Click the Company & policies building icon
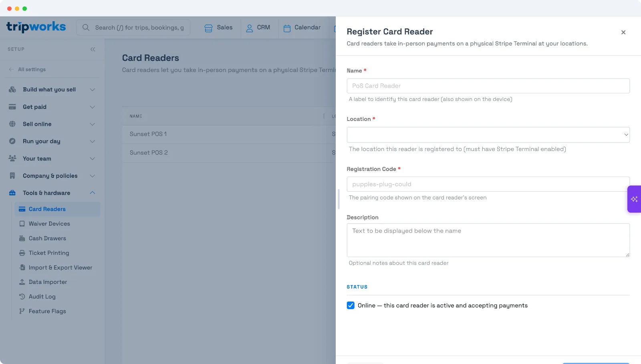This screenshot has width=641, height=364. point(12,176)
